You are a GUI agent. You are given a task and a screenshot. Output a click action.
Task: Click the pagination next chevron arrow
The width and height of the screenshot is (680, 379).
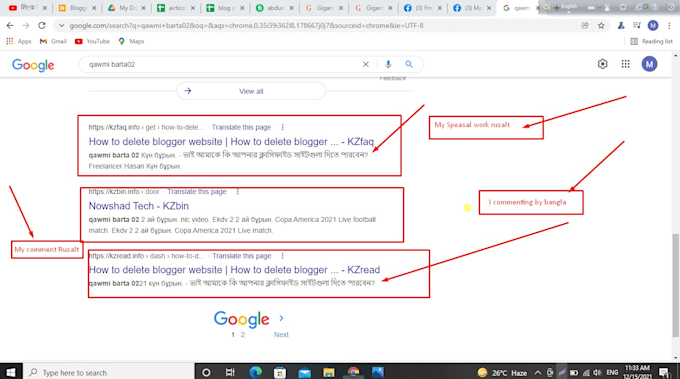[281, 318]
